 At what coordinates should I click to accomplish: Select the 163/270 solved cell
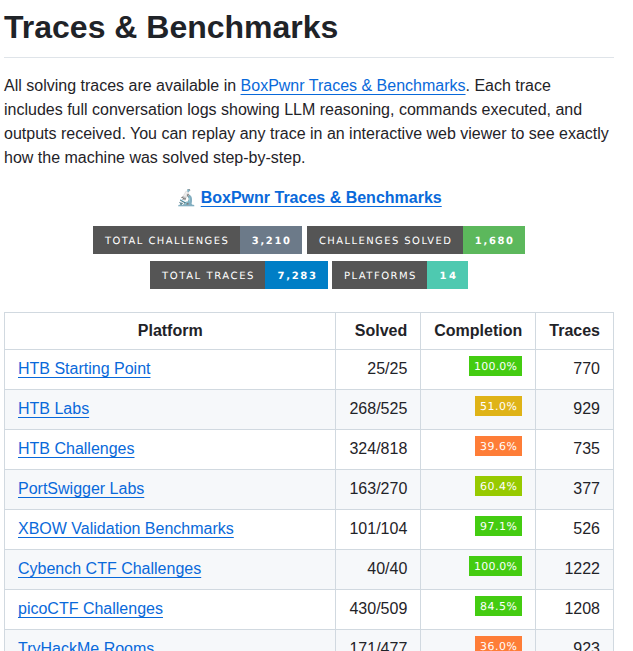pyautogui.click(x=378, y=489)
